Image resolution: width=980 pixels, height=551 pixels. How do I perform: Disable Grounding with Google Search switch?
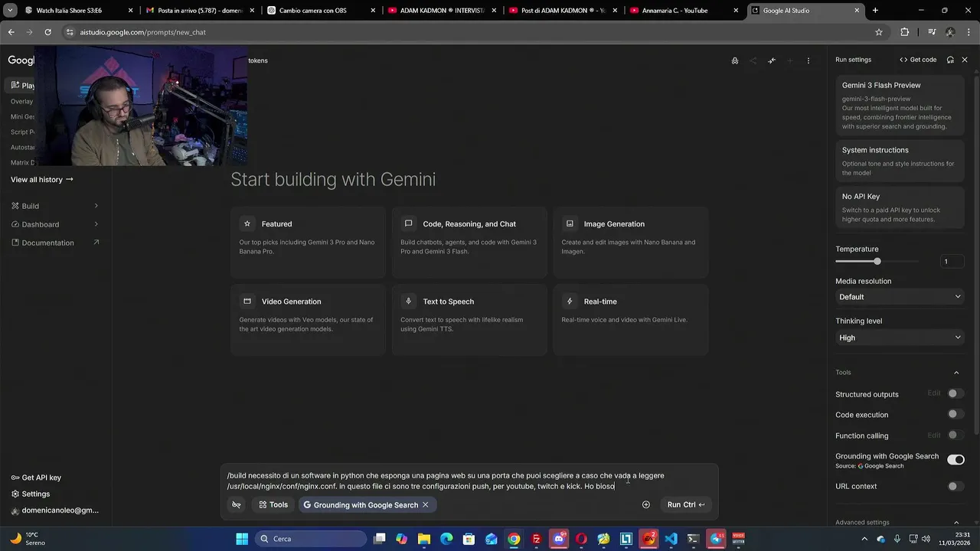point(955,460)
